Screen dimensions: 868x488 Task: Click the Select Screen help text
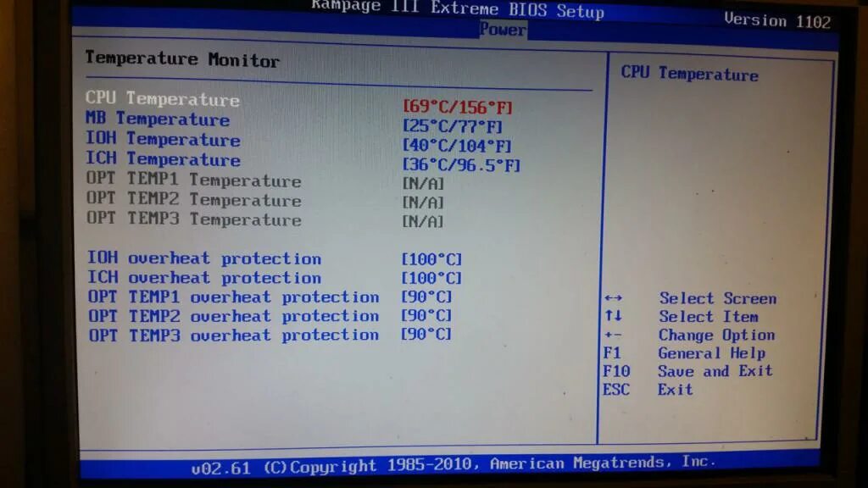pos(717,298)
